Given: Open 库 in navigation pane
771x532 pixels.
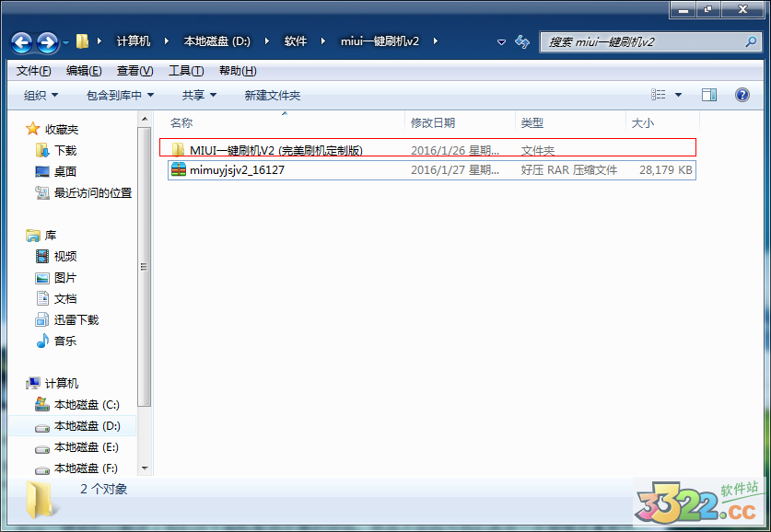Looking at the screenshot, I should [51, 236].
